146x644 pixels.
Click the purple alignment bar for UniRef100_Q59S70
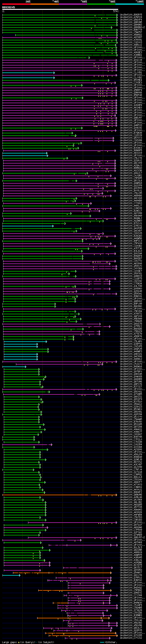click(x=60, y=266)
